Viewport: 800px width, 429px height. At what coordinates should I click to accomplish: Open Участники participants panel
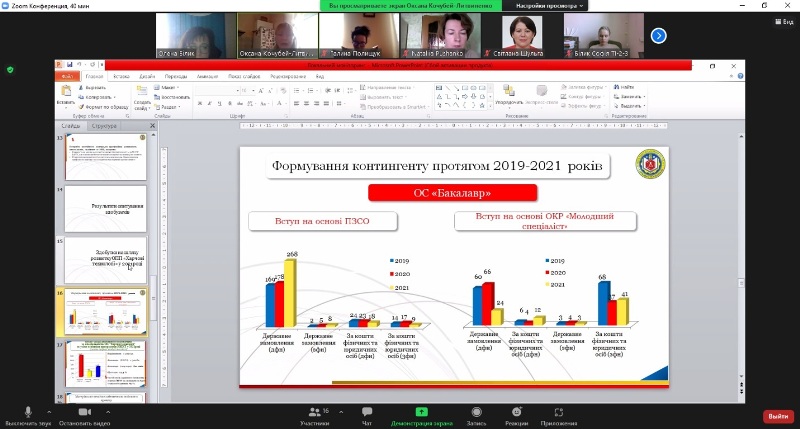pyautogui.click(x=315, y=416)
